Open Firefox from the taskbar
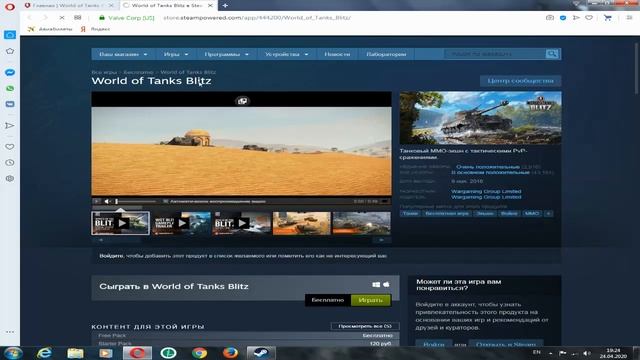 pos(230,353)
